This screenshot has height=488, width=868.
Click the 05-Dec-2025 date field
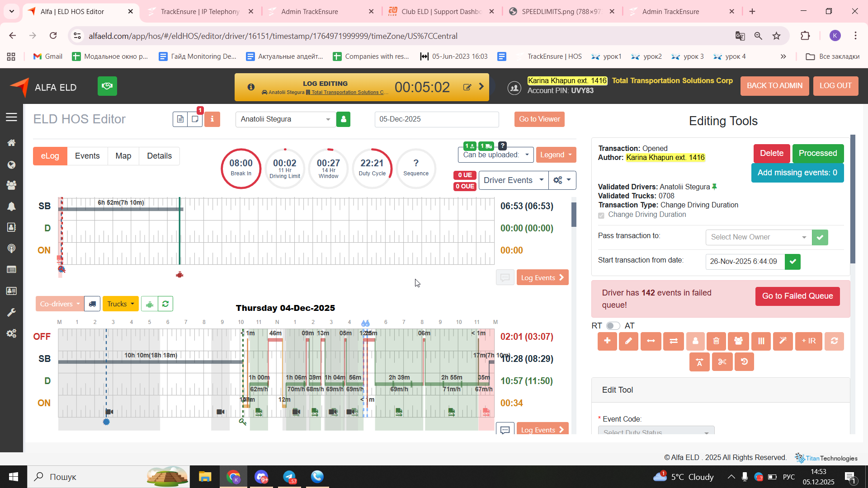[x=436, y=119]
